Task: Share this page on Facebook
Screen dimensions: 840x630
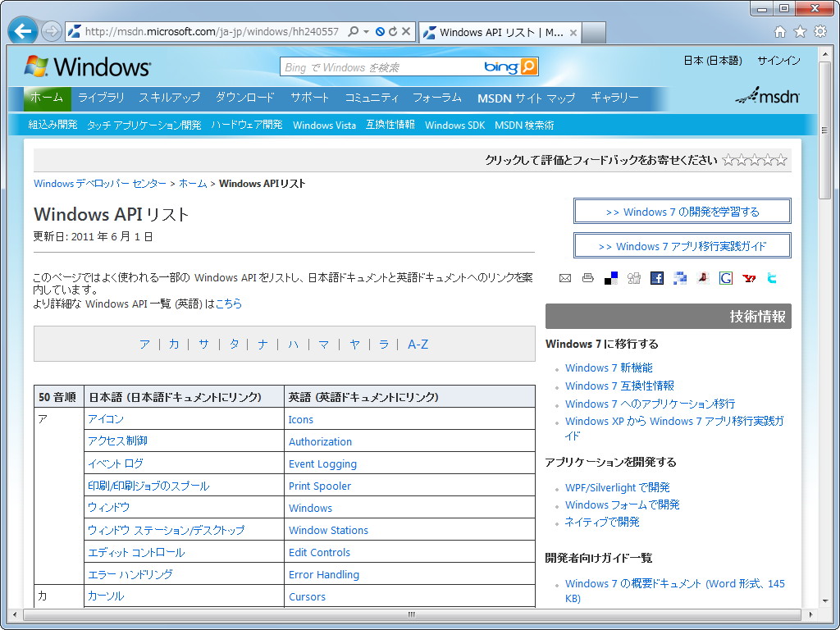Action: pyautogui.click(x=656, y=278)
